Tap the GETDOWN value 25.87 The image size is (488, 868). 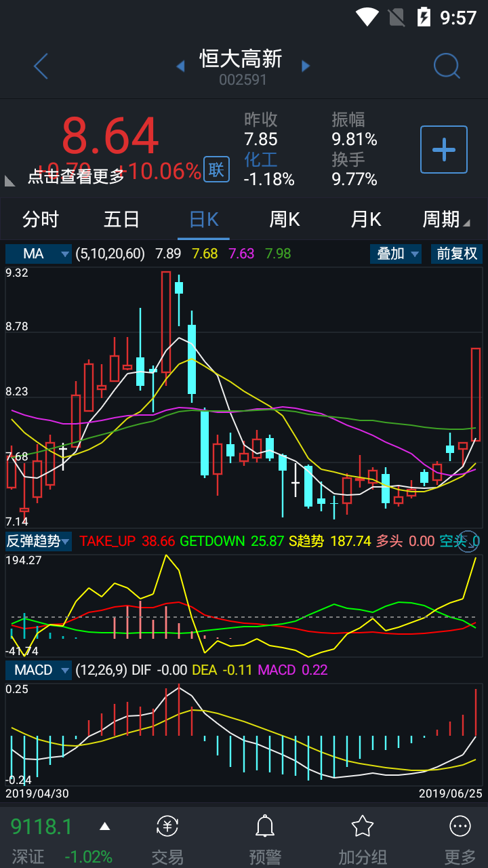tap(267, 541)
